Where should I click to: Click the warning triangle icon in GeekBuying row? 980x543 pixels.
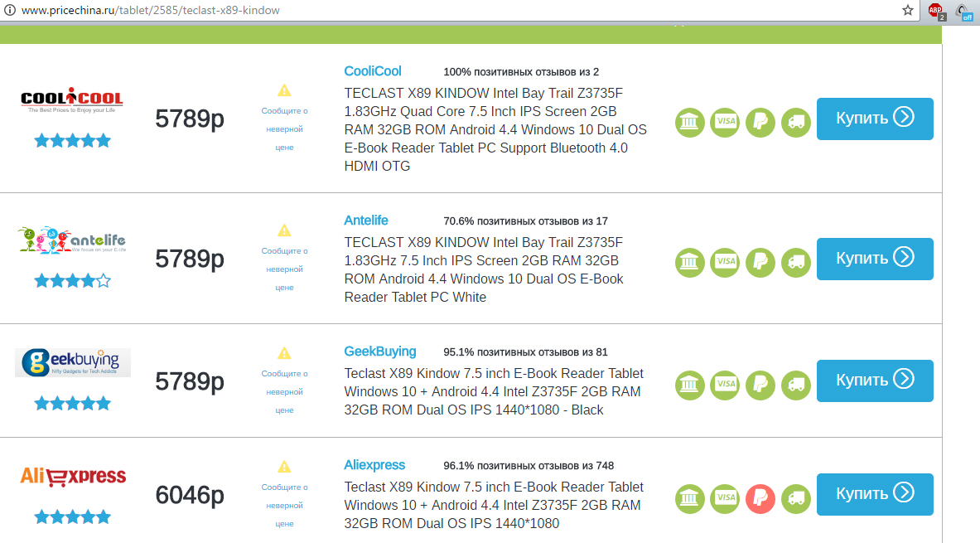click(x=284, y=353)
